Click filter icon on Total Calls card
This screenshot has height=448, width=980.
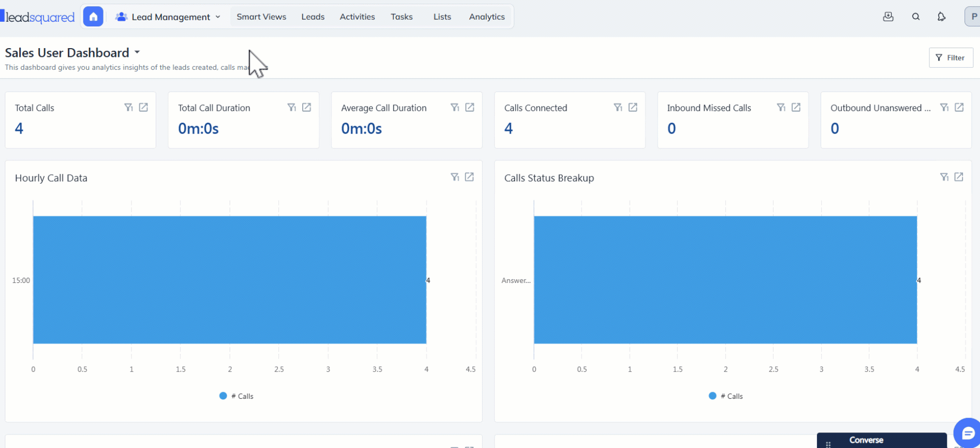(128, 107)
